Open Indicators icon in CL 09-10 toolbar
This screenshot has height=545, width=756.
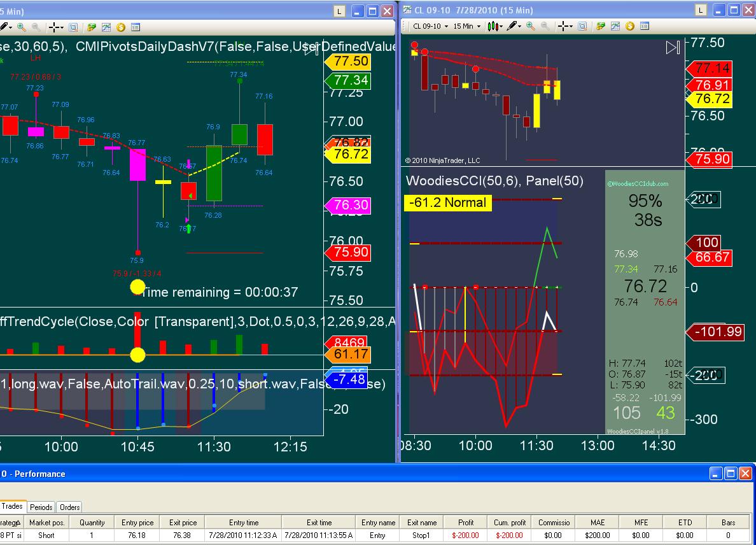click(615, 26)
